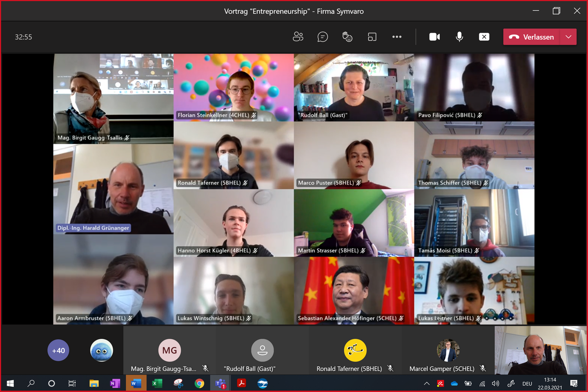Expand the Verlassen dropdown arrow
588x392 pixels.
[568, 37]
